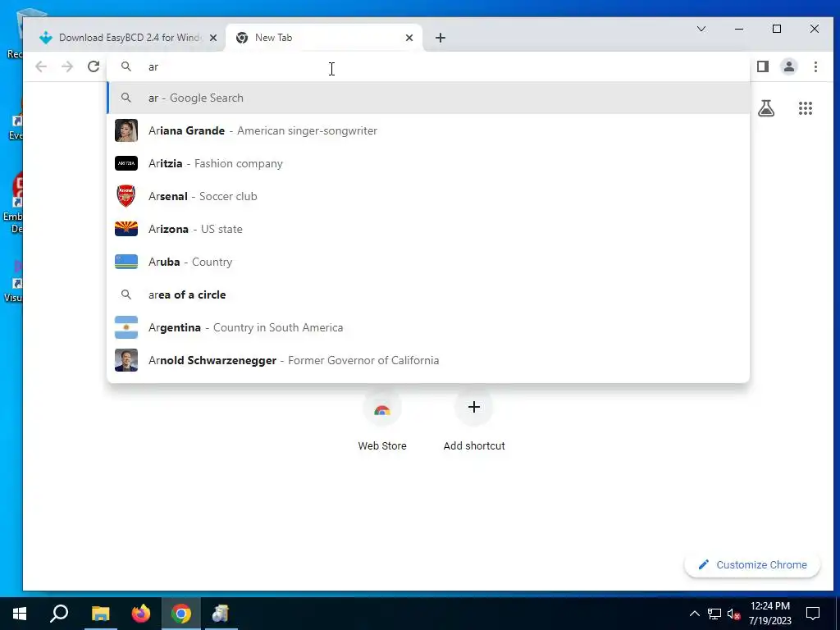Open the taskbar clock showing 12:24 PM
The width and height of the screenshot is (840, 630).
point(769,614)
